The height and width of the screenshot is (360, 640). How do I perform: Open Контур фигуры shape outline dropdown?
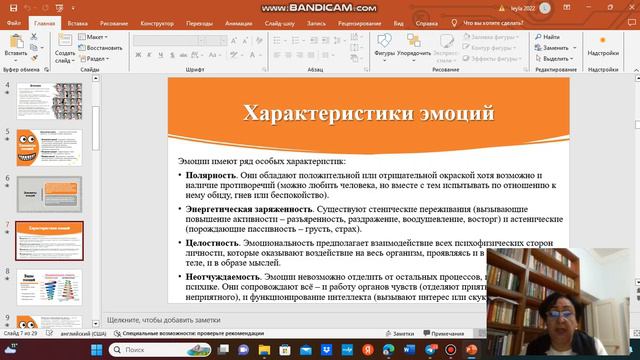pyautogui.click(x=489, y=48)
